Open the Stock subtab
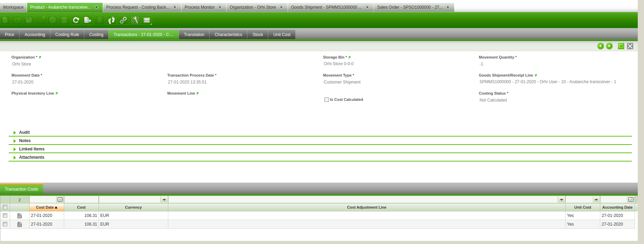Screen dimensions: 644x244 point(258,35)
